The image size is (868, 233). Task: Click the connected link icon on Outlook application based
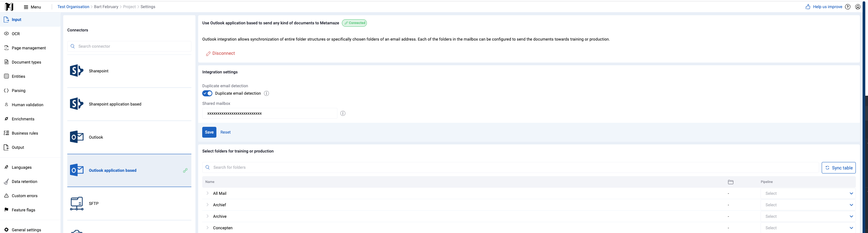185,170
